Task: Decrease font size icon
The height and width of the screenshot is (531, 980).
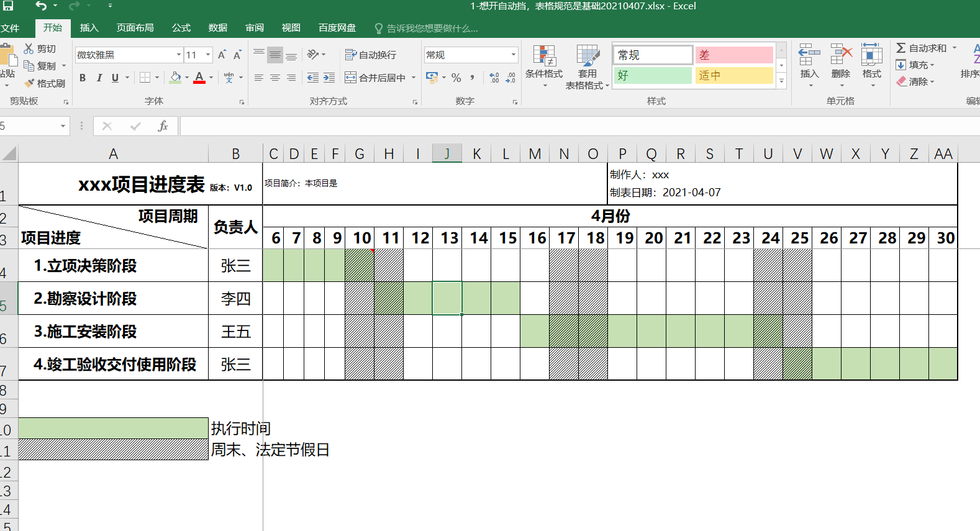Action: [x=237, y=55]
